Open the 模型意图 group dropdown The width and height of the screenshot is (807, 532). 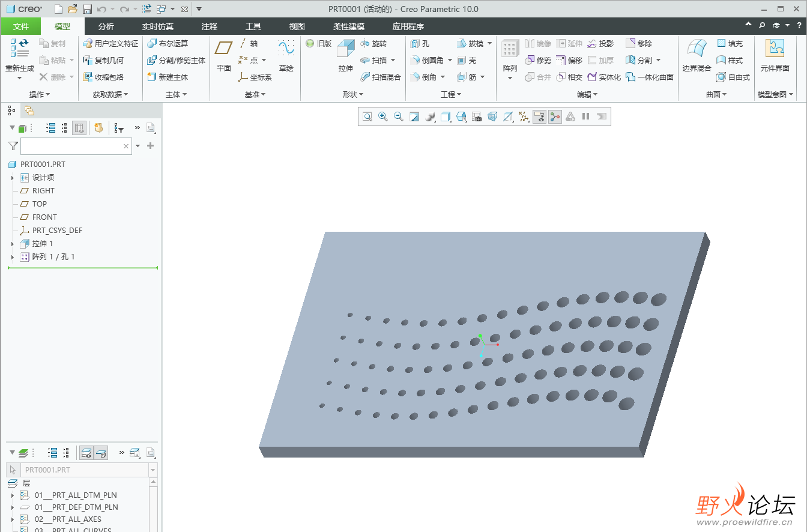(x=775, y=94)
